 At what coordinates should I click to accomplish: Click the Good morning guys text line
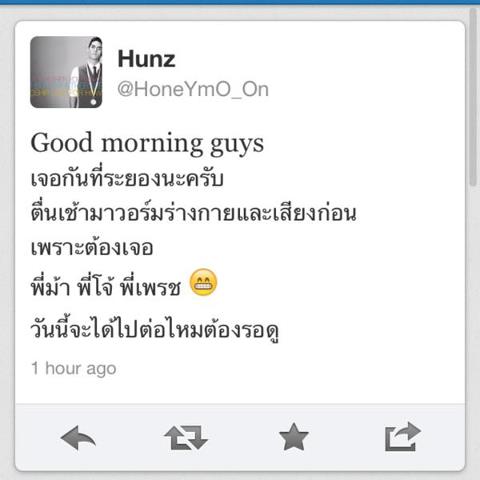coord(147,144)
